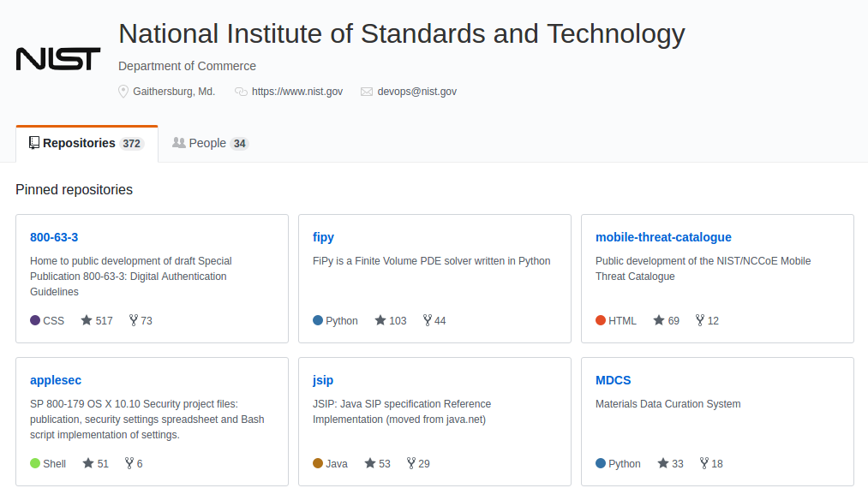
Task: Click the star icon on MDCS card
Action: [x=663, y=463]
